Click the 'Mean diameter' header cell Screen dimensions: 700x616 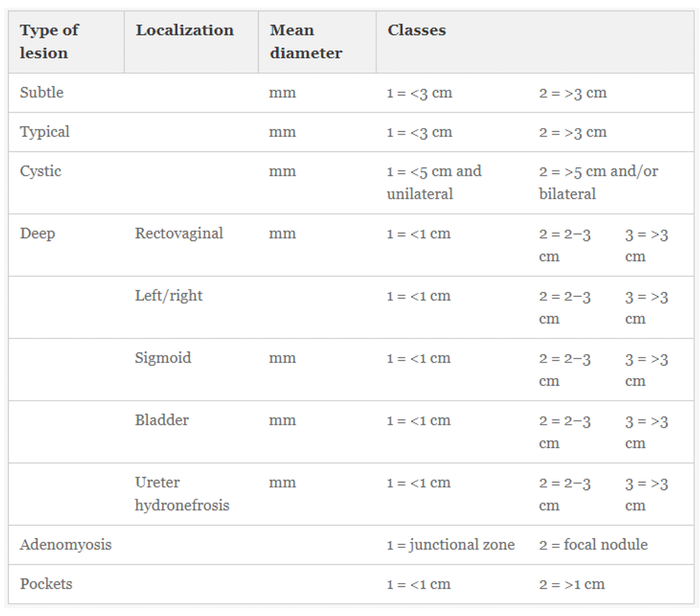tap(317, 41)
